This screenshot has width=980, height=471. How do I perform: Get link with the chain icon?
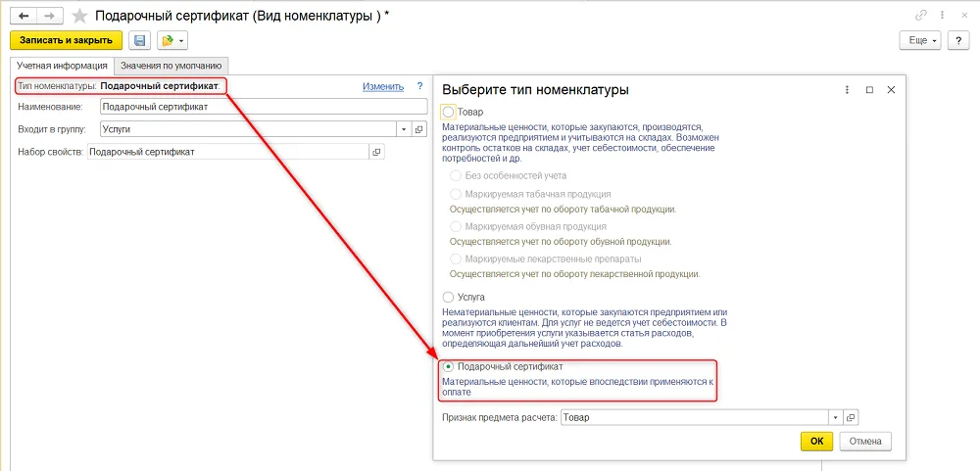(920, 16)
